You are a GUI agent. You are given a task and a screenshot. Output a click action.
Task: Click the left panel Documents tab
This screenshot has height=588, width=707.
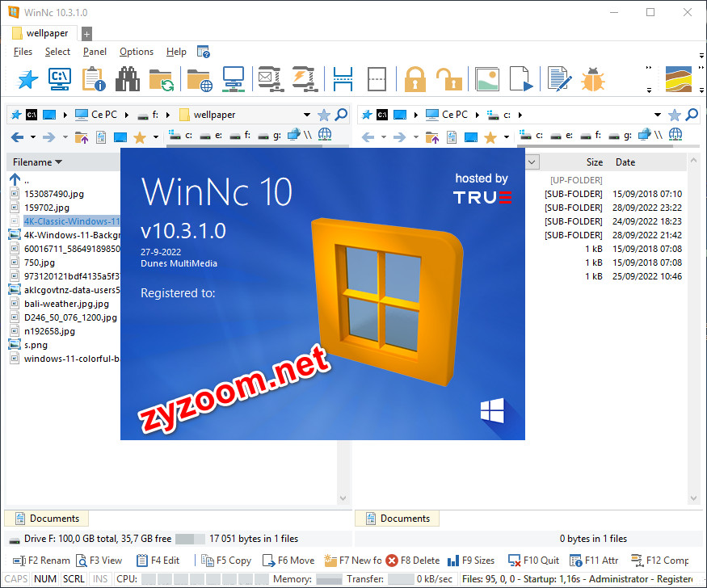click(x=46, y=519)
